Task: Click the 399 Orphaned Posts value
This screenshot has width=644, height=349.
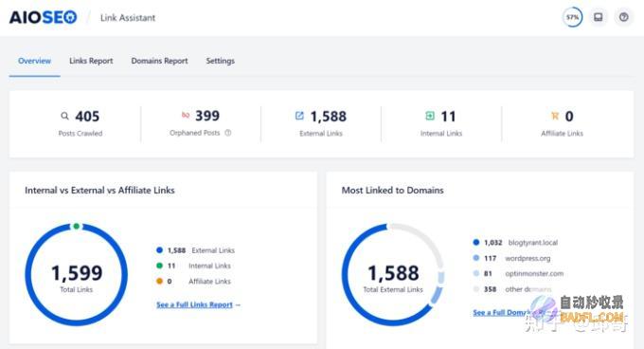Action: [x=207, y=116]
